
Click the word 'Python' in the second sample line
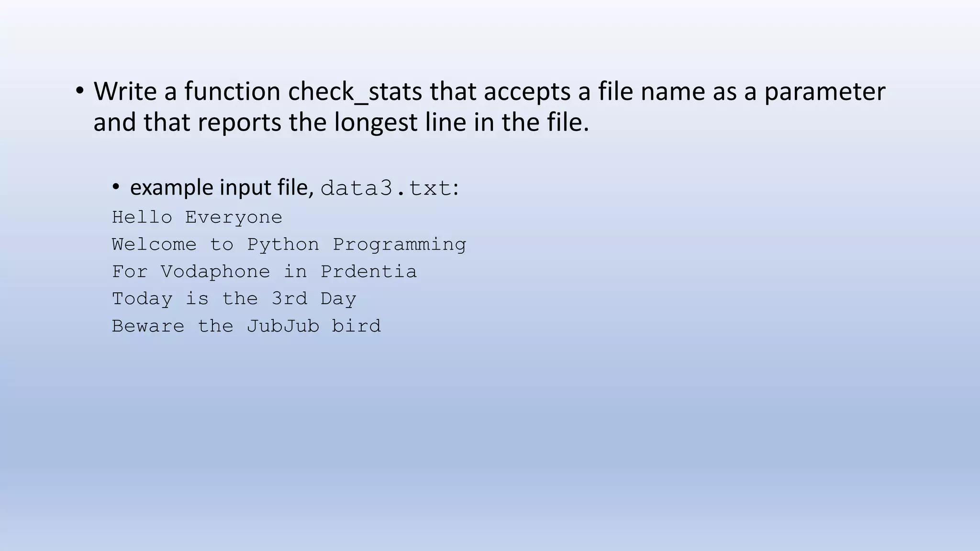283,245
